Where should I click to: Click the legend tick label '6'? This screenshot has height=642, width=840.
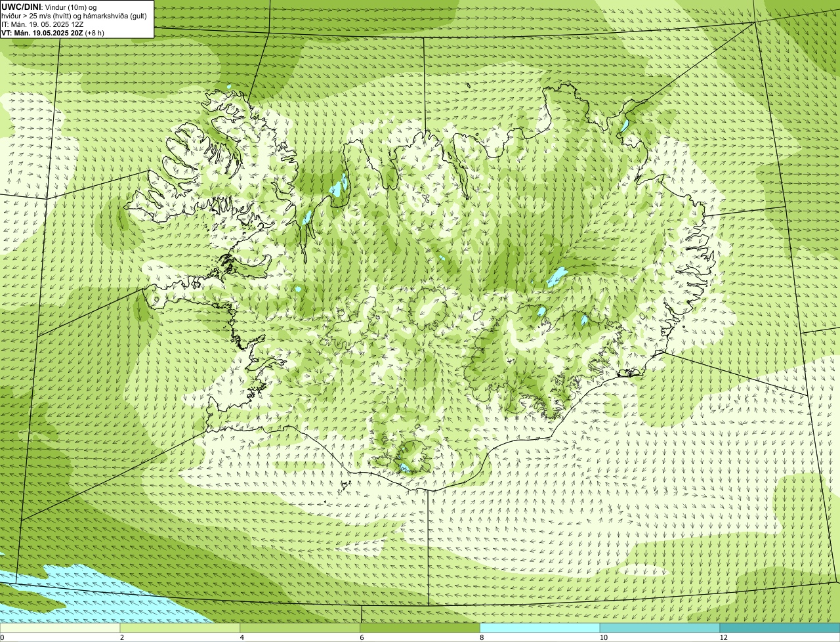(362, 637)
